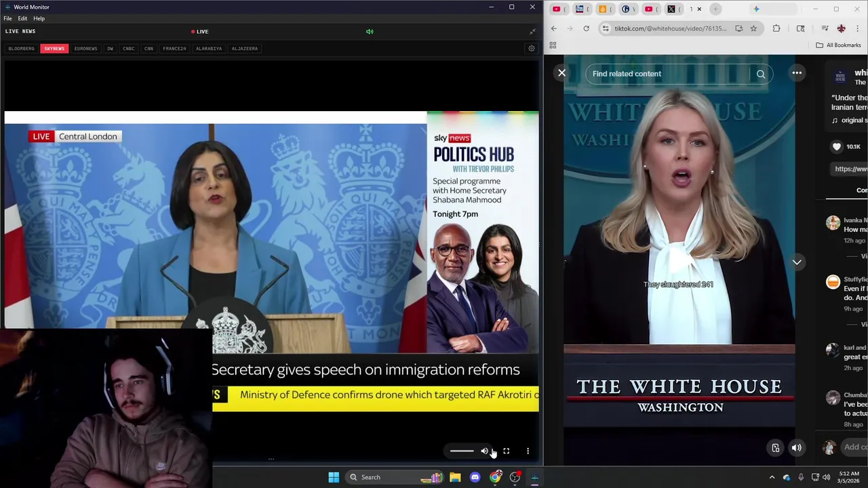
Task: Open the system volume tray icon
Action: click(x=826, y=477)
